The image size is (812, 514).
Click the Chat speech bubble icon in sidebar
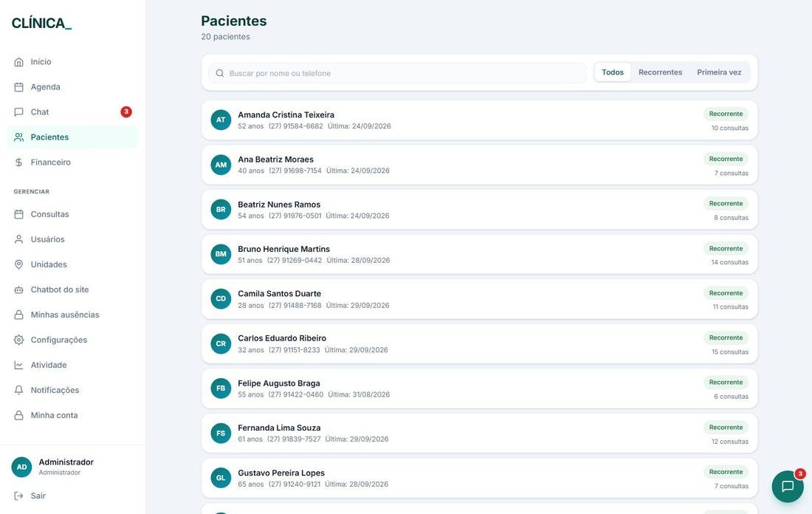point(18,112)
